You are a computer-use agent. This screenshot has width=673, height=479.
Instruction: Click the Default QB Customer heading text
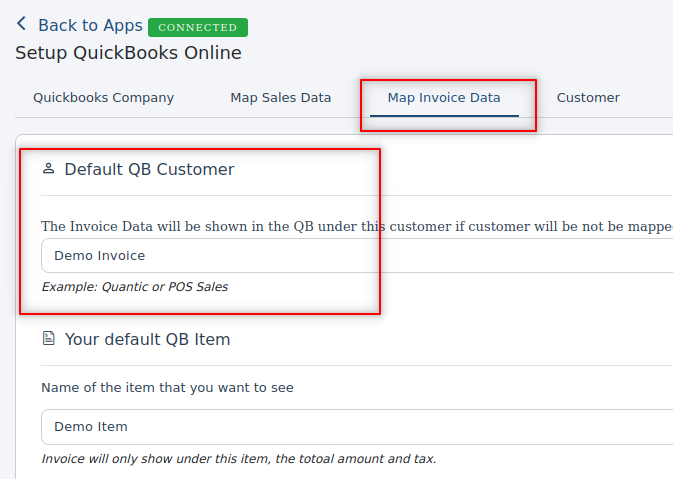[149, 170]
